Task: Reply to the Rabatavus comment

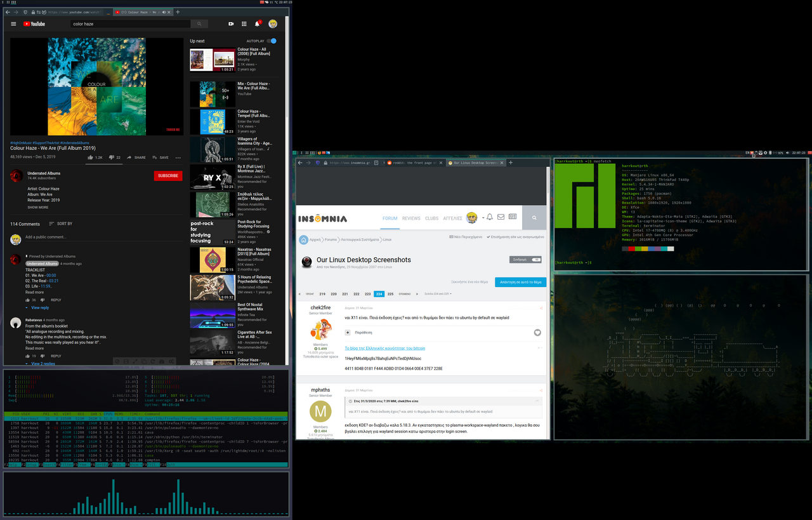Action: tap(56, 356)
